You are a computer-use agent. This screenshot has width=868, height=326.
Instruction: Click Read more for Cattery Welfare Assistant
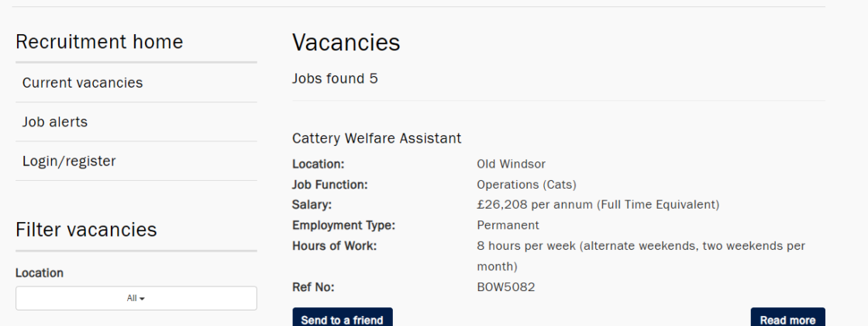coord(787,319)
